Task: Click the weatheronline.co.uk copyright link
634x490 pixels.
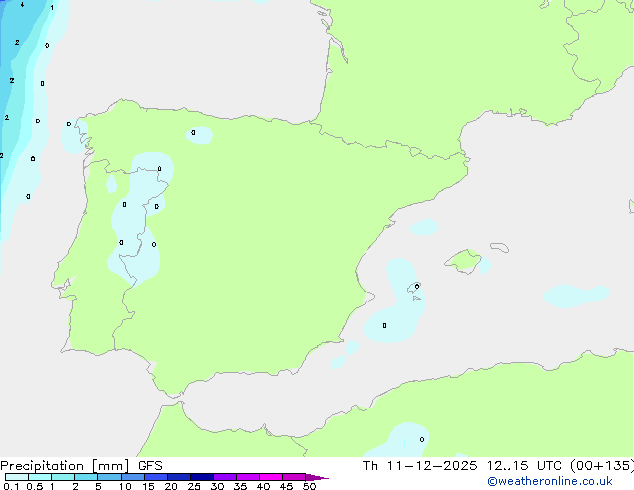Action: pos(550,481)
